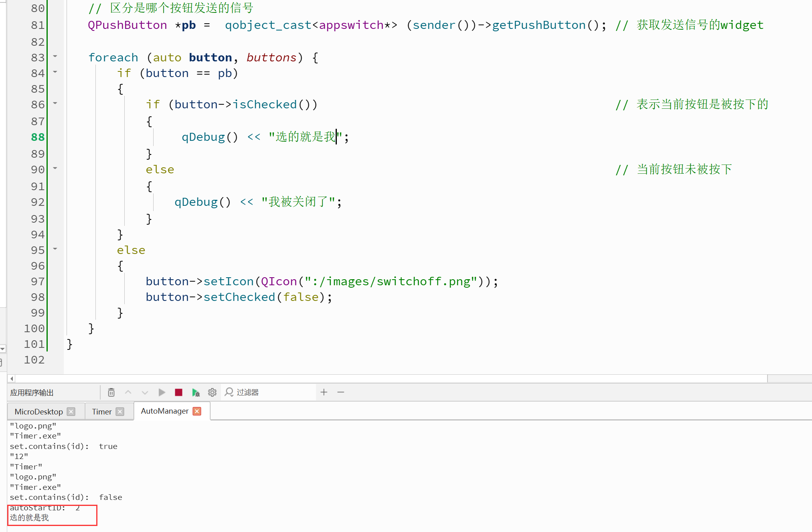Screen dimensions: 812x532
Task: Click the setIcon call on line 97
Action: point(229,282)
